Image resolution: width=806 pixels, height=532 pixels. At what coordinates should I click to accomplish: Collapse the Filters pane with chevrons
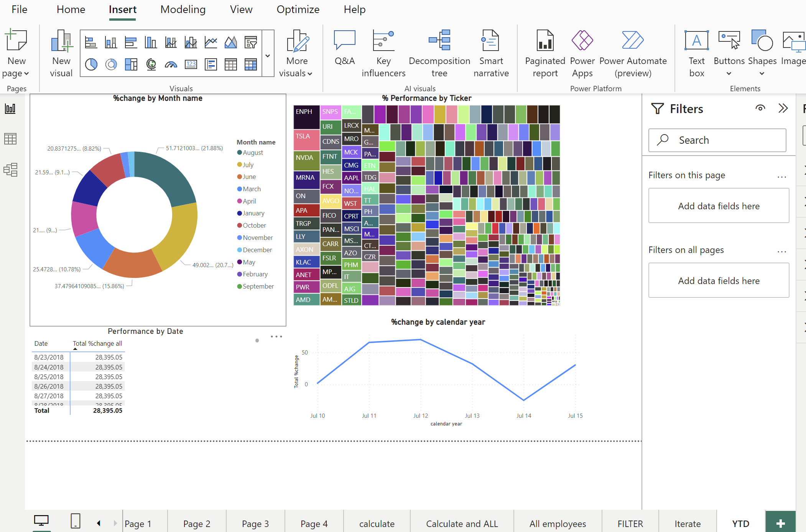[783, 108]
